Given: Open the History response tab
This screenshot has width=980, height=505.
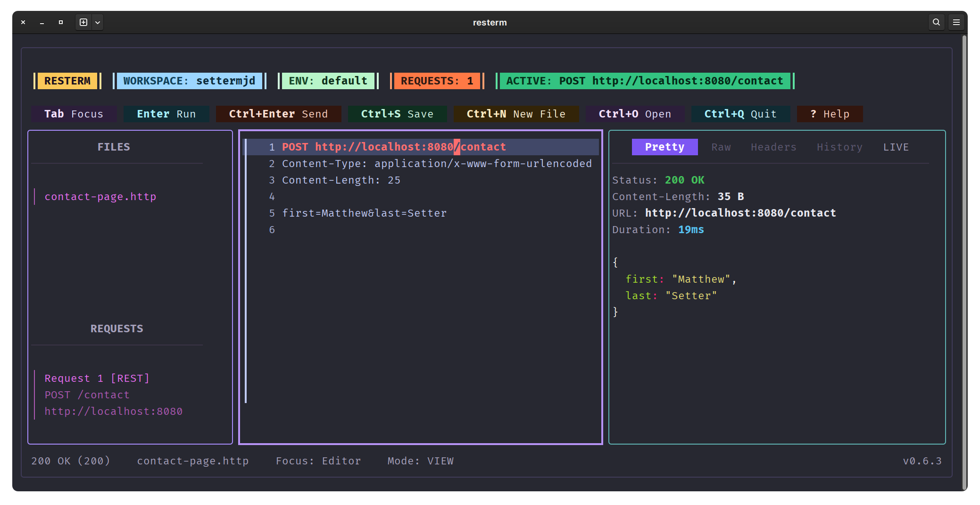Looking at the screenshot, I should click(x=839, y=147).
